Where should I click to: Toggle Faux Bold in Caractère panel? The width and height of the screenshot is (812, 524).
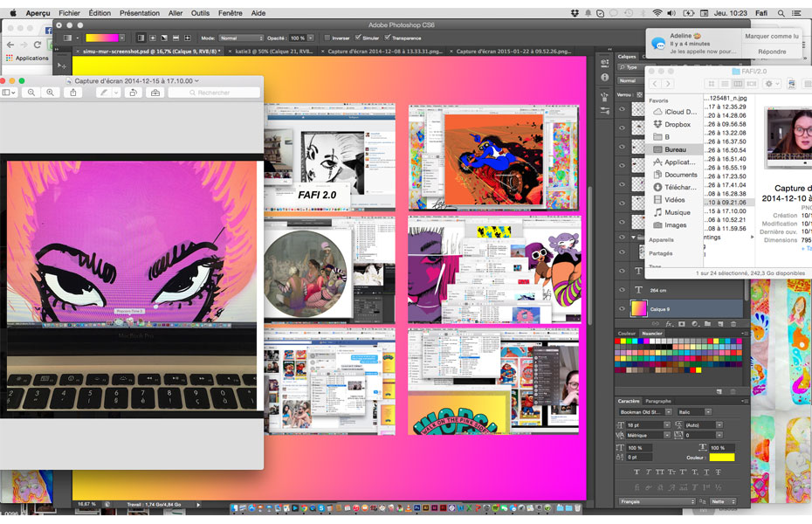click(x=637, y=472)
